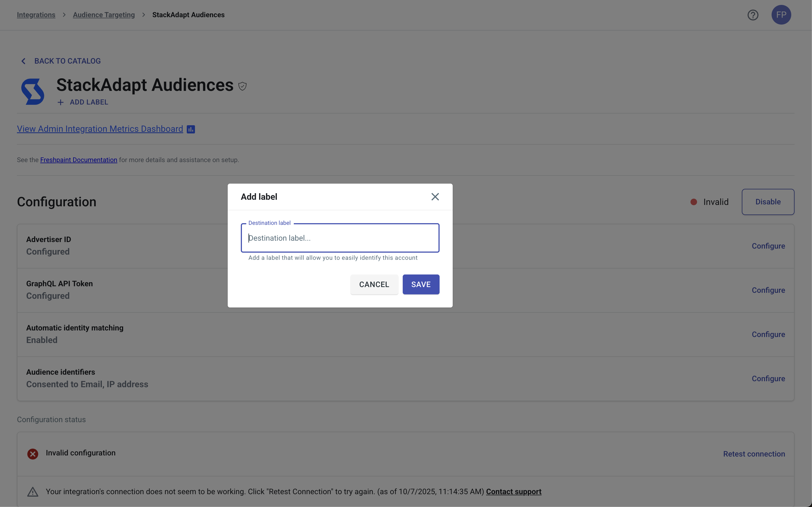
Task: Click the plus icon next to Add Label
Action: [60, 102]
